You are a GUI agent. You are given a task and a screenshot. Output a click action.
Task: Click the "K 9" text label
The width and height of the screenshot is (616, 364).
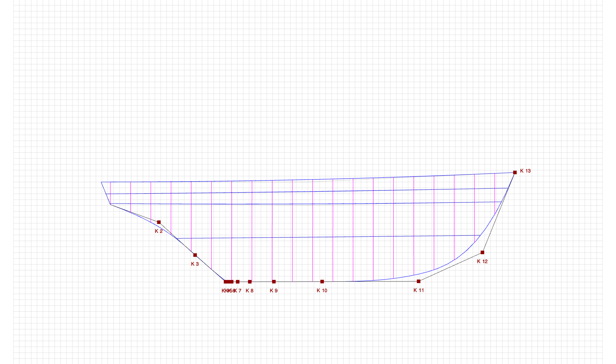click(274, 290)
